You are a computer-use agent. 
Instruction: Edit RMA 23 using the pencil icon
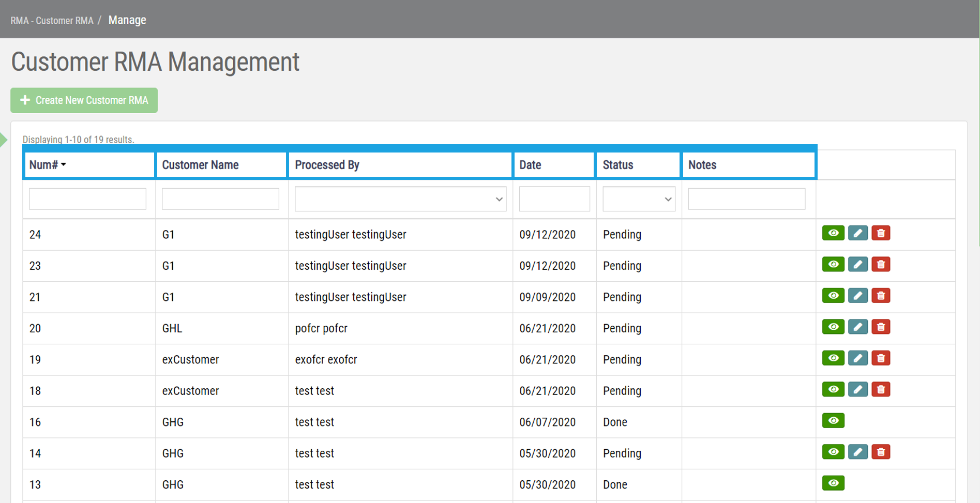857,264
